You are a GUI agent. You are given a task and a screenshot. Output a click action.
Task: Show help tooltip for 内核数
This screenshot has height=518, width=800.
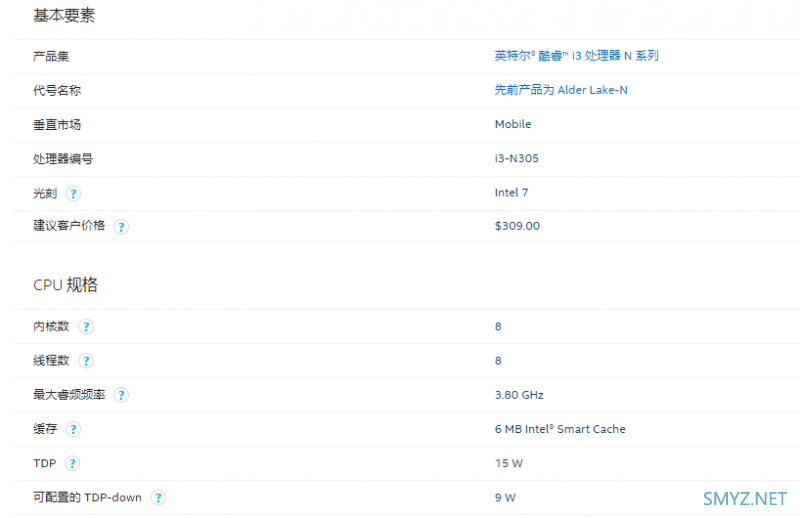click(x=86, y=326)
